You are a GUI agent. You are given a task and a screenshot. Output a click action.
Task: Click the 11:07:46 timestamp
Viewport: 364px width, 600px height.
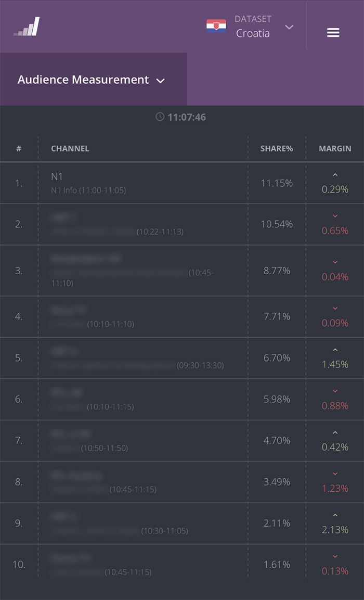pos(187,117)
